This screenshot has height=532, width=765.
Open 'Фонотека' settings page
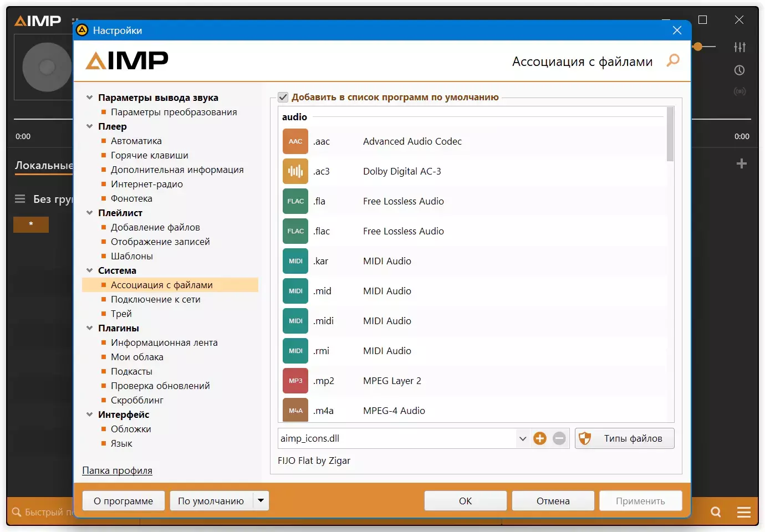coord(131,198)
